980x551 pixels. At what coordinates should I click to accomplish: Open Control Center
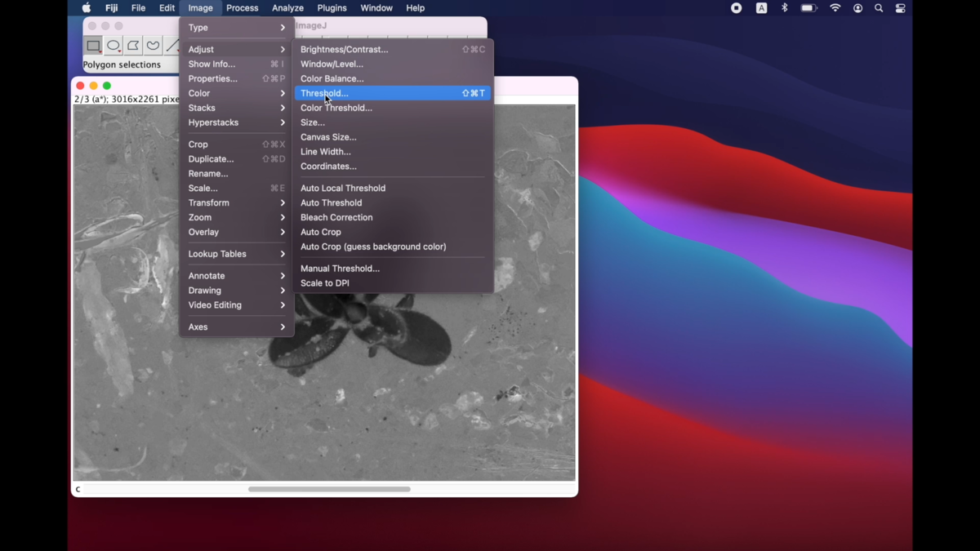point(900,8)
